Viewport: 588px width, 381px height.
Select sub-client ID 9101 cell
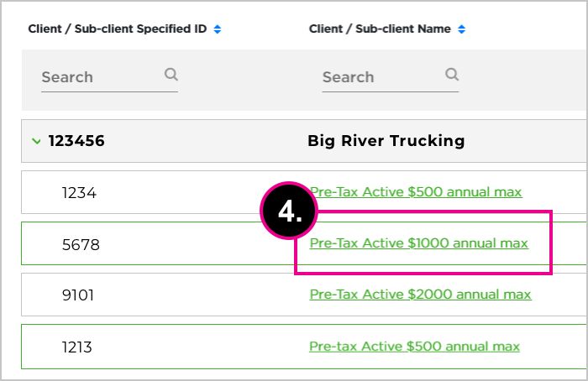79,295
